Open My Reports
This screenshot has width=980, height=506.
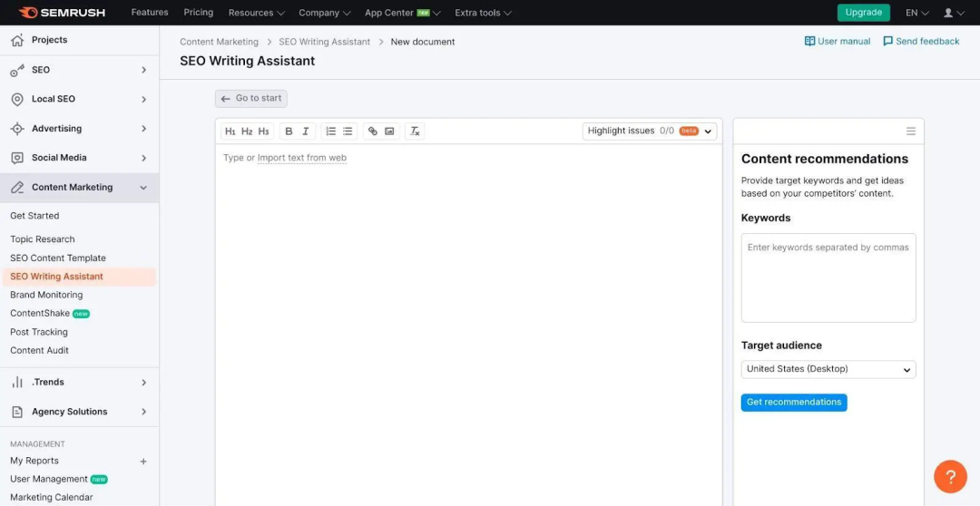coord(34,461)
